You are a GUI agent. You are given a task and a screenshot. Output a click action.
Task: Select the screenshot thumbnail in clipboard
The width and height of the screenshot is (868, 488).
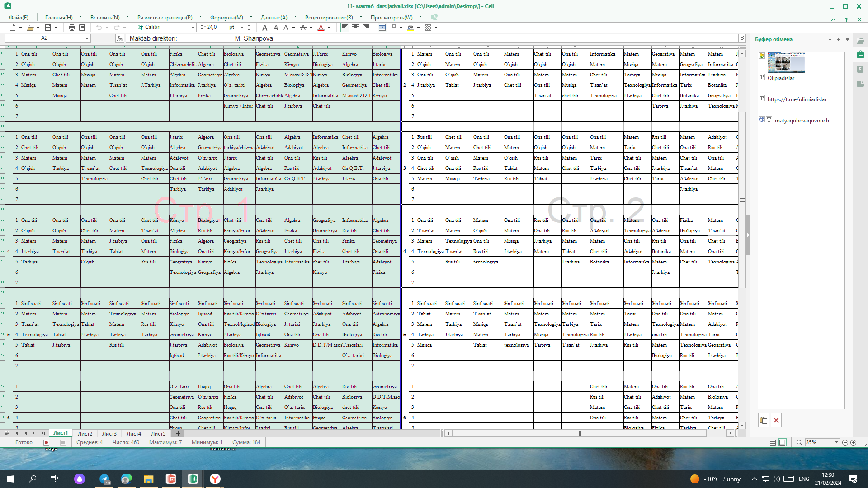click(x=786, y=62)
